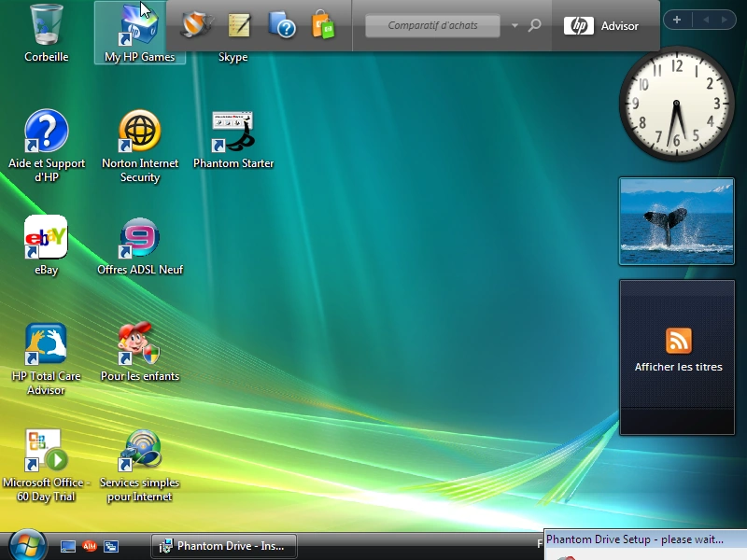Click the whale tail slideshow picture gadget
Image resolution: width=747 pixels, height=560 pixels.
[676, 221]
